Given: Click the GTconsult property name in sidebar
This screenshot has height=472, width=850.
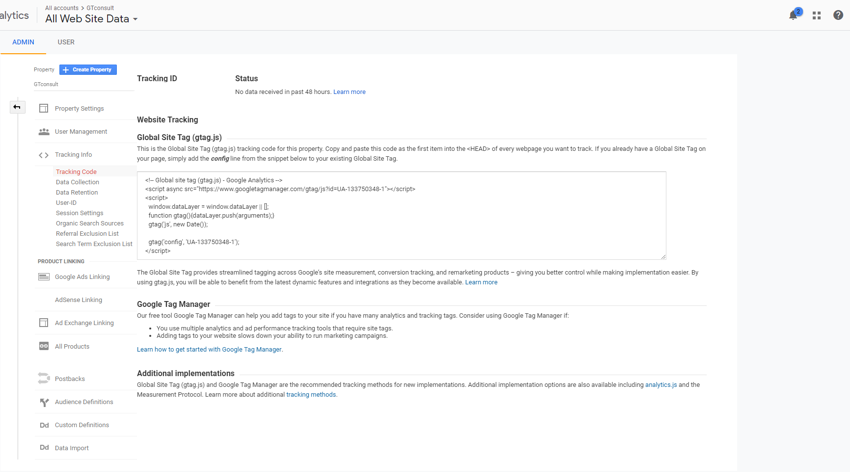Looking at the screenshot, I should [46, 85].
